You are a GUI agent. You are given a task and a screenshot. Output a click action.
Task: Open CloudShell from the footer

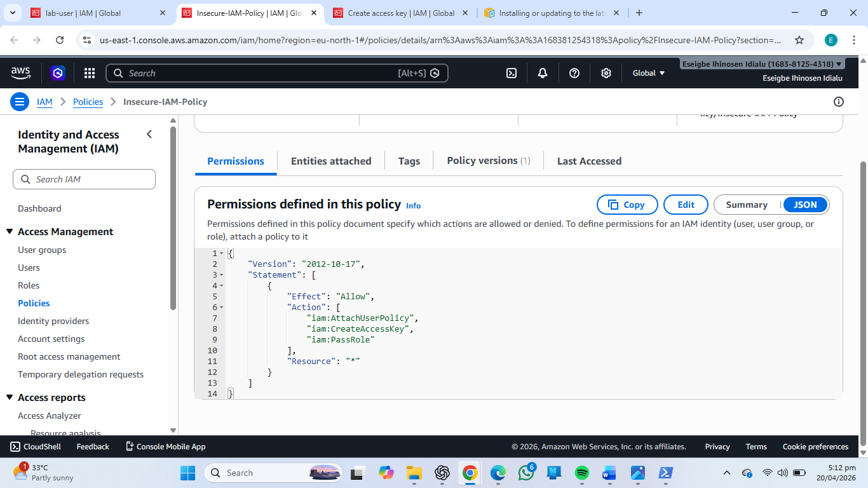pyautogui.click(x=36, y=447)
